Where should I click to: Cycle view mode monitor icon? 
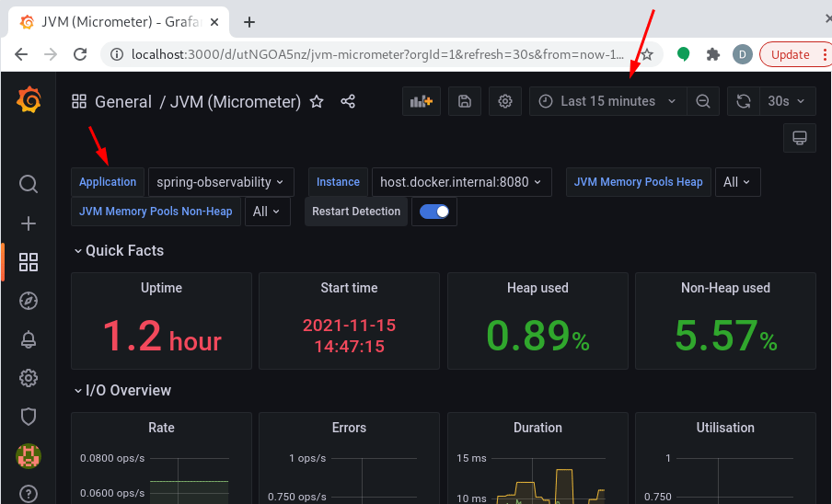pos(800,138)
